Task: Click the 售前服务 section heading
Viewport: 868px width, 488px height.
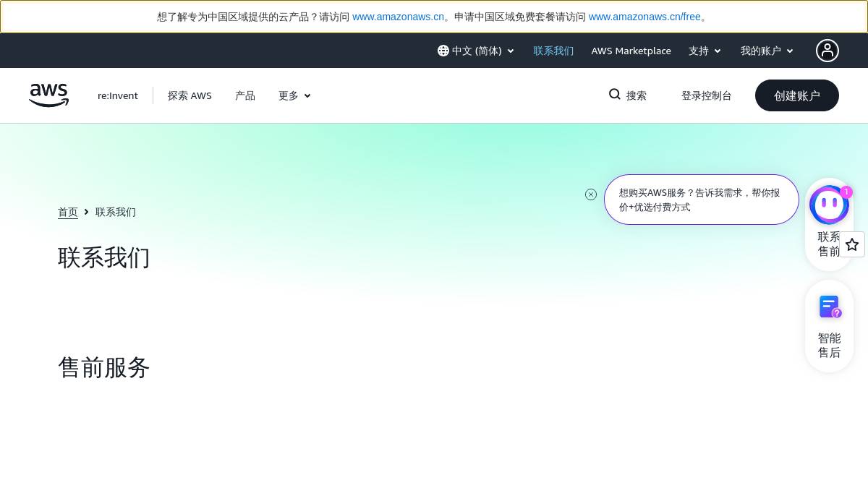Action: click(104, 367)
